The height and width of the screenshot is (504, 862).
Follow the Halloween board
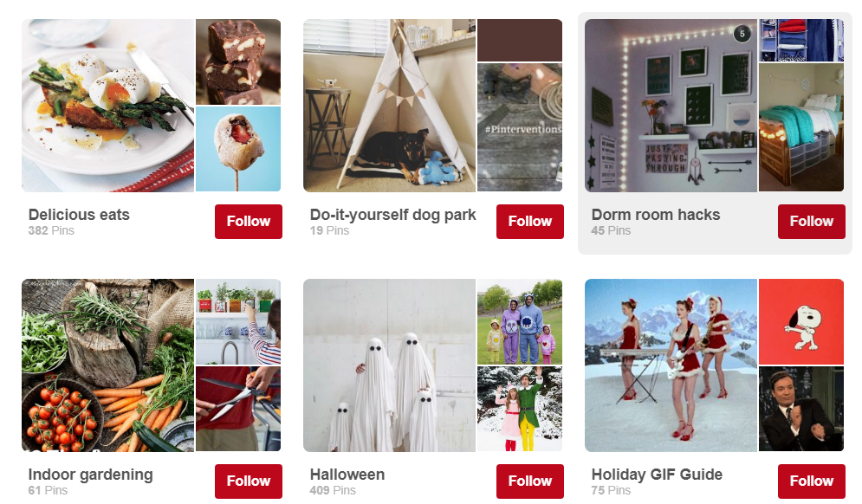coord(530,481)
